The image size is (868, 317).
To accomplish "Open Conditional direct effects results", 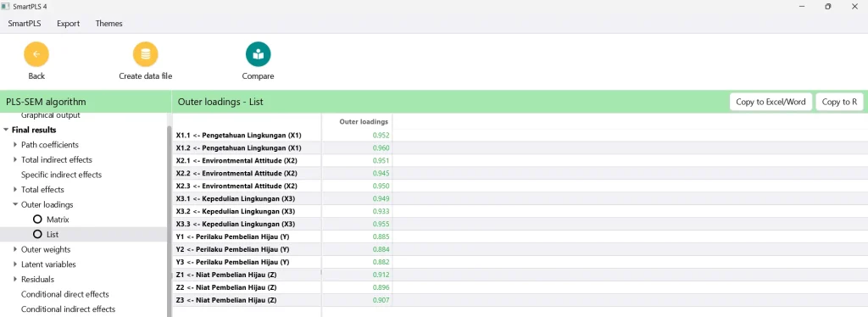I will [x=64, y=294].
